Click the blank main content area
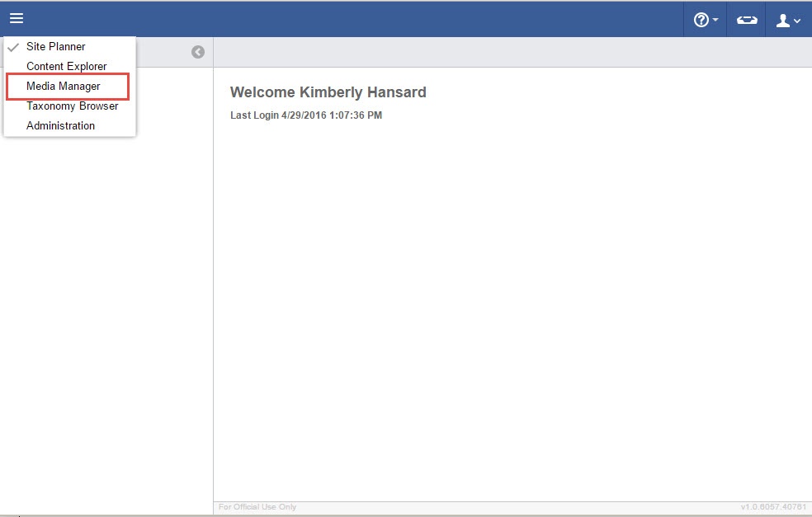This screenshot has width=812, height=517. (x=512, y=313)
